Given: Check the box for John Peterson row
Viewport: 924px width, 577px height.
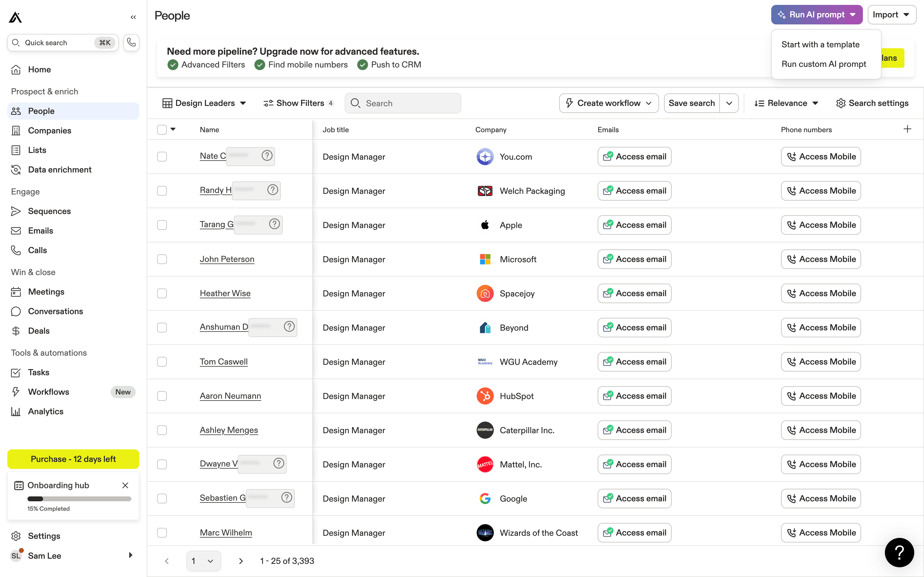Looking at the screenshot, I should point(162,259).
